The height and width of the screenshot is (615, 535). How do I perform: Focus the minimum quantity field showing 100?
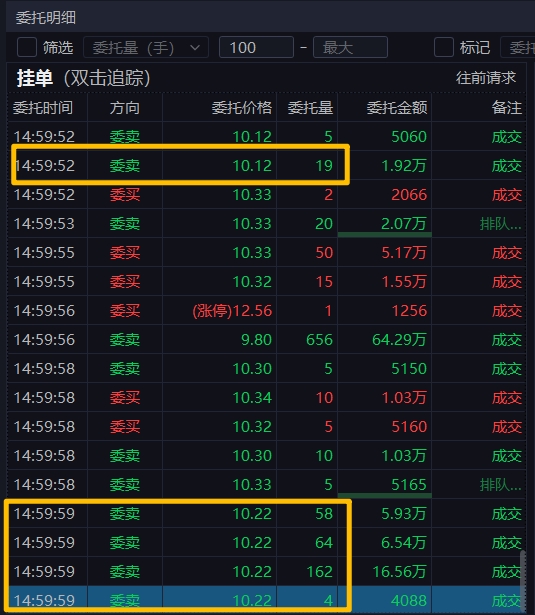(x=256, y=47)
